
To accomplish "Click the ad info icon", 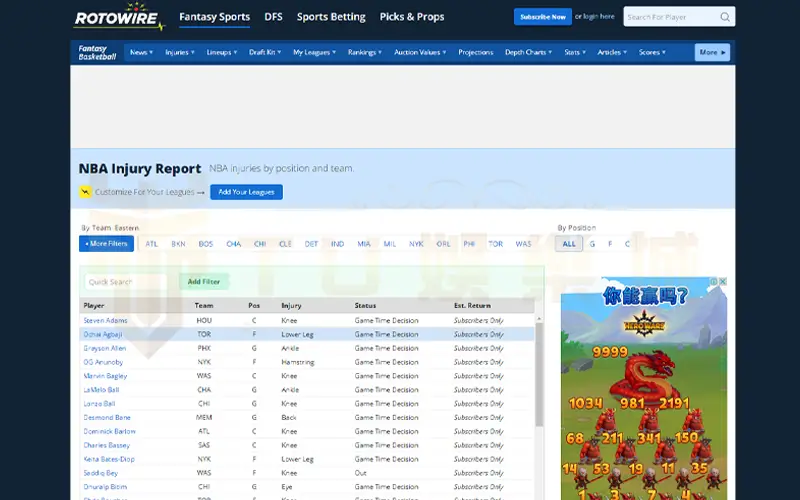I will pos(714,282).
